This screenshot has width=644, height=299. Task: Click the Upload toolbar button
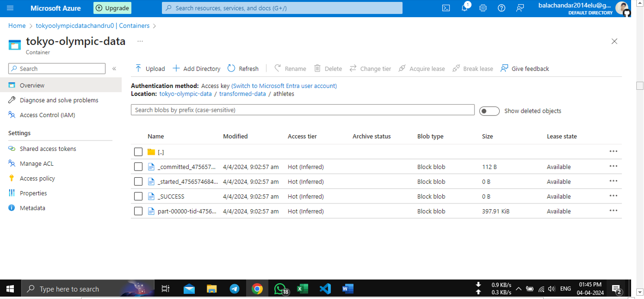tap(150, 69)
